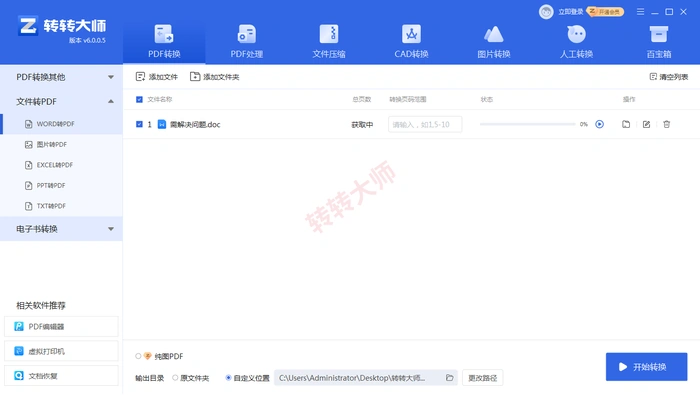Image resolution: width=700 pixels, height=395 pixels.
Task: Click the 转换页码范围 column header
Action: [408, 100]
